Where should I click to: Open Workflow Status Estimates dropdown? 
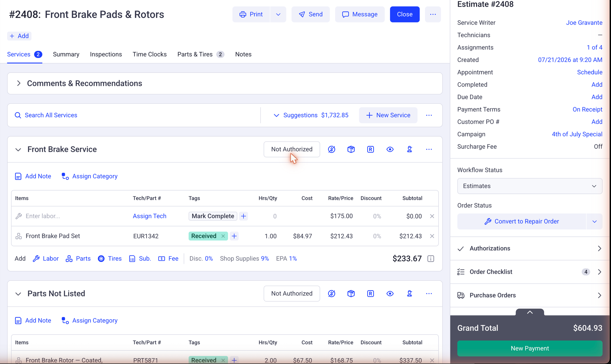coord(530,186)
